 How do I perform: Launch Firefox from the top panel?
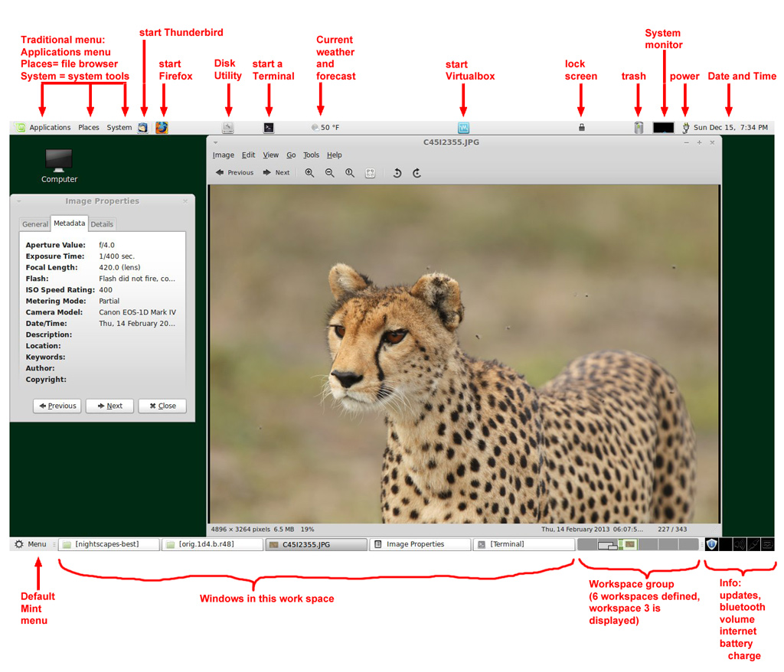[162, 128]
